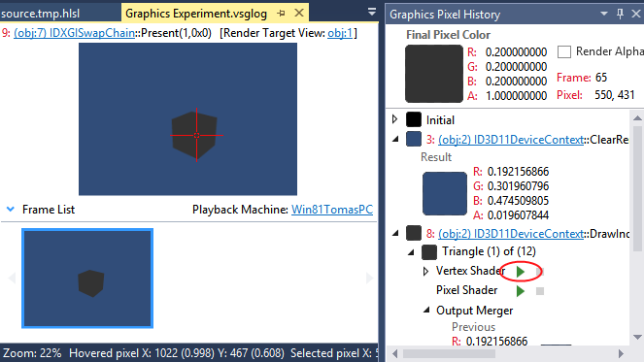Expand the Vertex Shader node
This screenshot has height=362, width=644.
tap(425, 271)
